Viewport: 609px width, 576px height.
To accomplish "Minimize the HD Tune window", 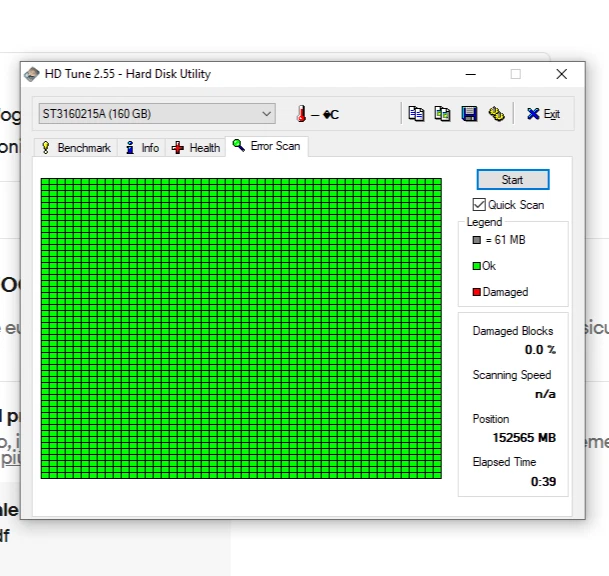I will coord(471,74).
